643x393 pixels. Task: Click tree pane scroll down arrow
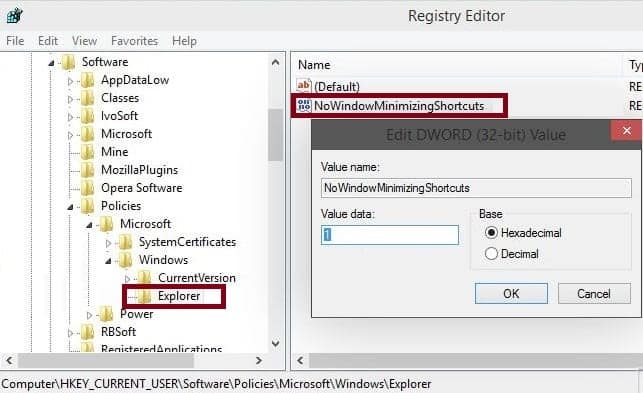click(x=276, y=343)
